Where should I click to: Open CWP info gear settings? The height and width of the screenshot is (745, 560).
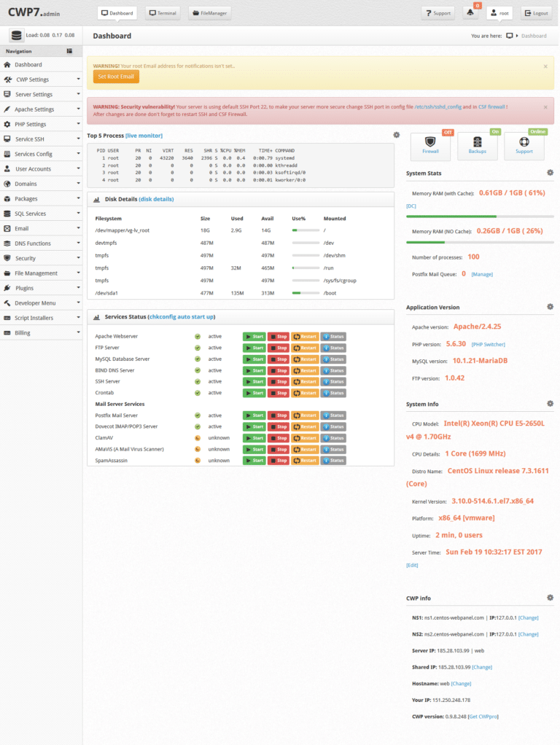[x=550, y=598]
